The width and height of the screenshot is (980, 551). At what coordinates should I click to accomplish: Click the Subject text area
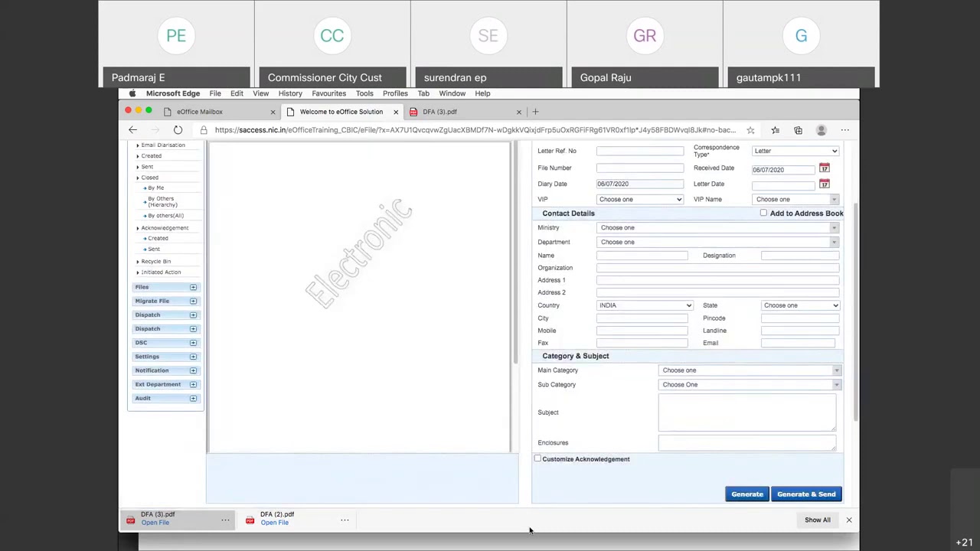tap(747, 412)
